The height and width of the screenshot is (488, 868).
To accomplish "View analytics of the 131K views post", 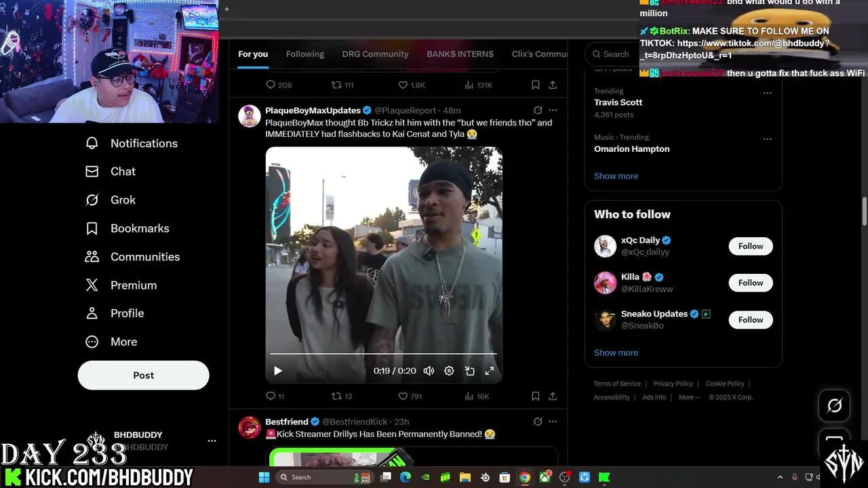I will pyautogui.click(x=478, y=85).
